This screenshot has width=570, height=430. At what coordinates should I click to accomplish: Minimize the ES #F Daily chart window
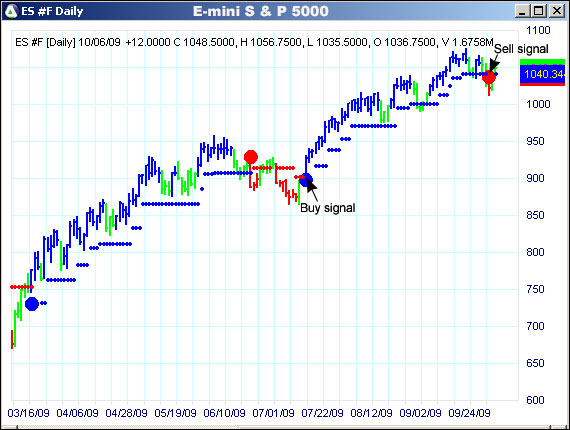click(x=522, y=11)
